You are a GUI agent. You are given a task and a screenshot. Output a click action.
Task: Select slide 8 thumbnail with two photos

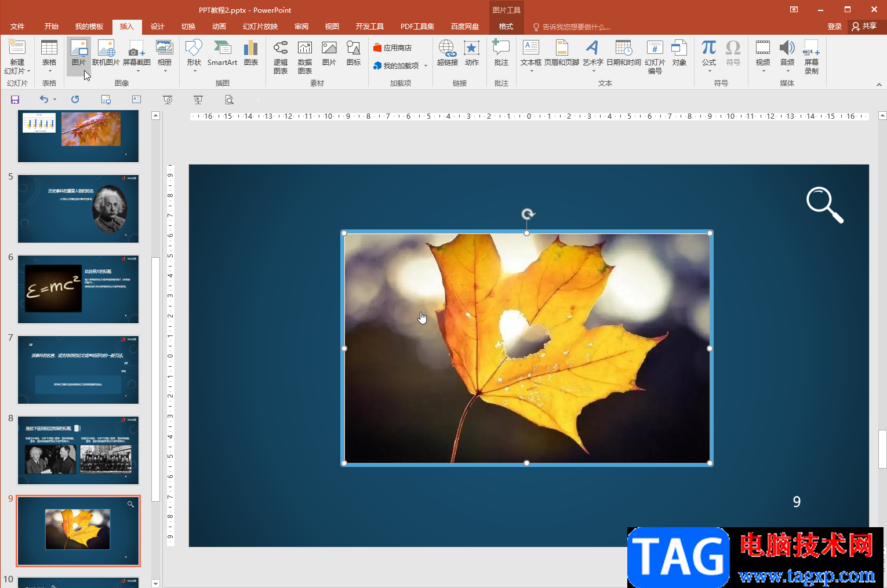pyautogui.click(x=78, y=450)
